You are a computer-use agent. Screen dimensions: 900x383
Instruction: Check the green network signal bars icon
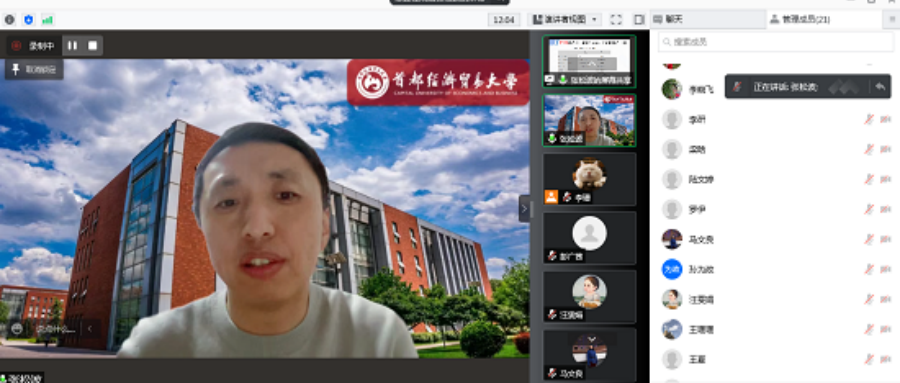tap(47, 20)
